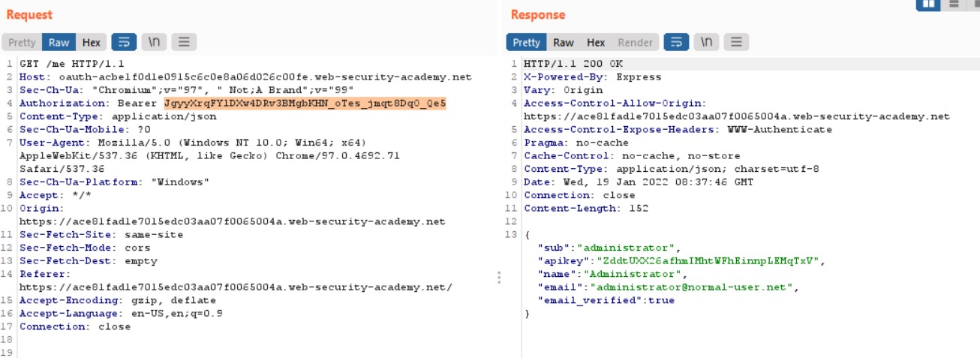
Task: Open the Render tab in Response
Action: [x=635, y=43]
